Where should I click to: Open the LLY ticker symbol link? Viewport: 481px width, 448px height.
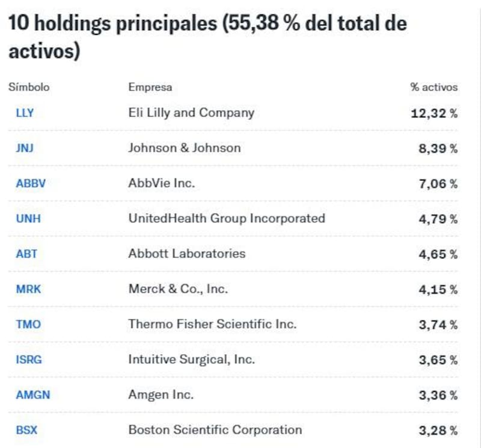click(x=25, y=113)
